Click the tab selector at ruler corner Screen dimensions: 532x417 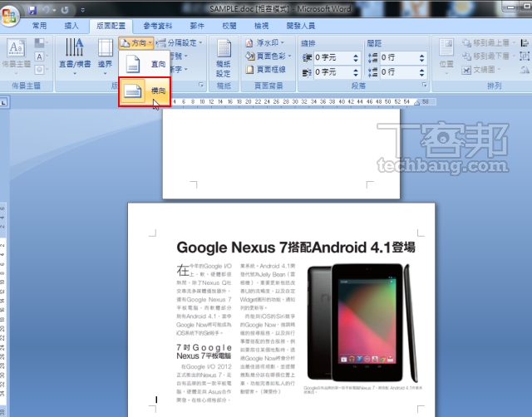click(4, 102)
